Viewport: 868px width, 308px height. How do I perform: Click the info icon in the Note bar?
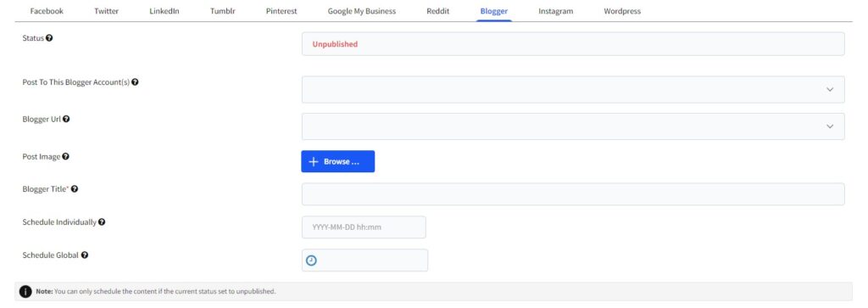click(x=25, y=291)
